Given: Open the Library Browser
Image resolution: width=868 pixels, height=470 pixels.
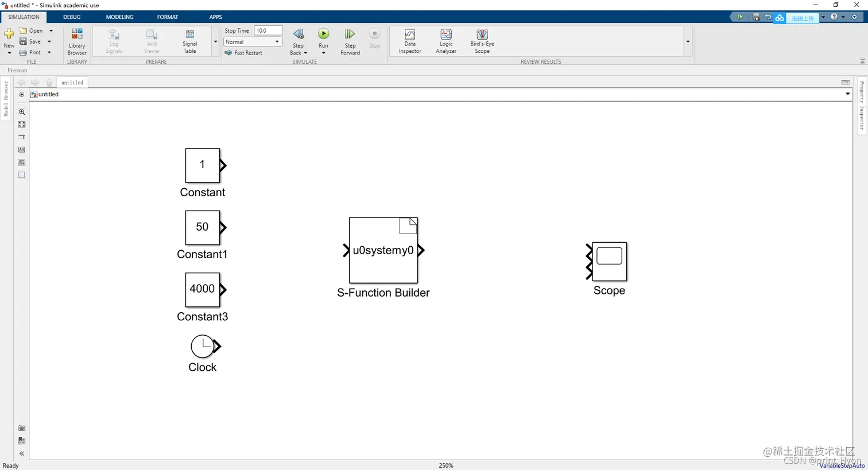Looking at the screenshot, I should point(77,41).
